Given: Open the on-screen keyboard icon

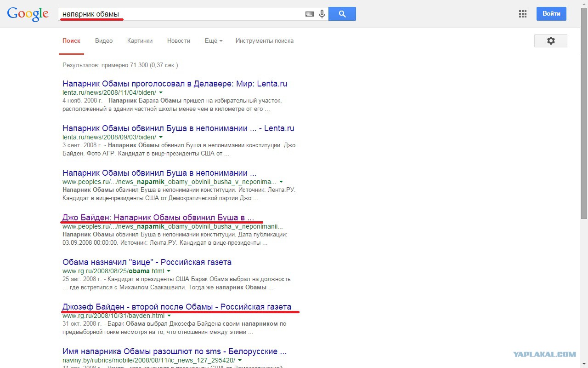Looking at the screenshot, I should pyautogui.click(x=310, y=14).
